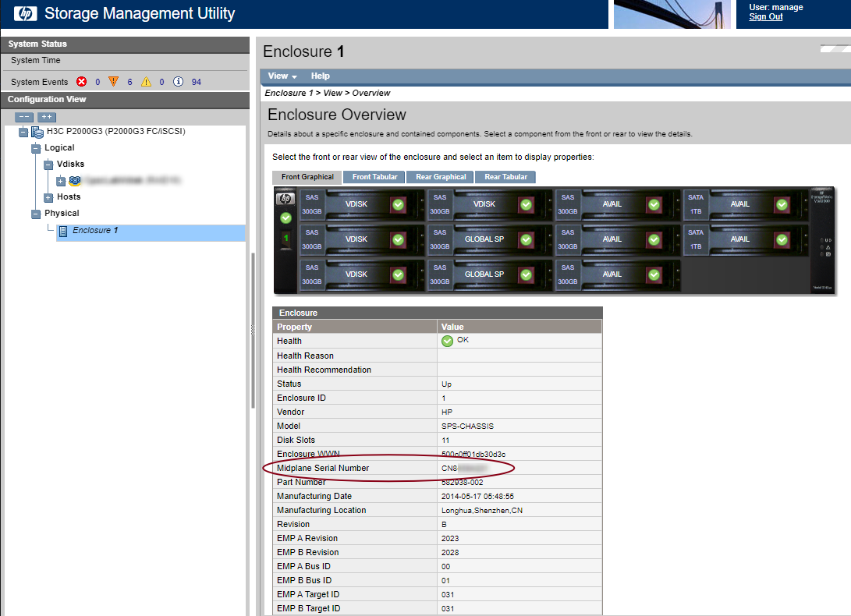
Task: Click enclosure health green check indicator
Action: (285, 218)
